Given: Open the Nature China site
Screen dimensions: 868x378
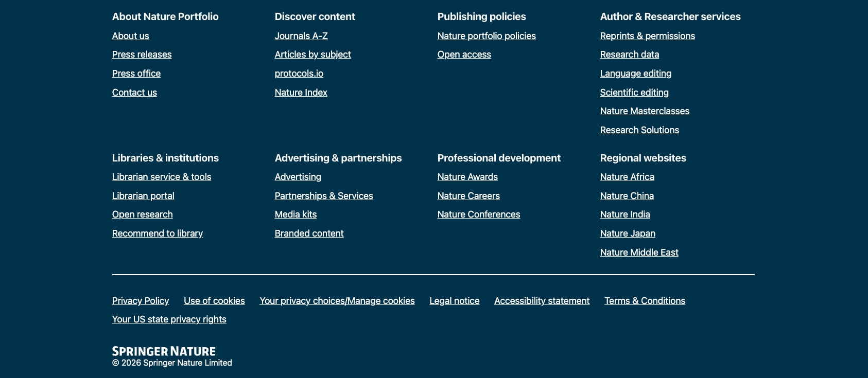Looking at the screenshot, I should [x=627, y=196].
